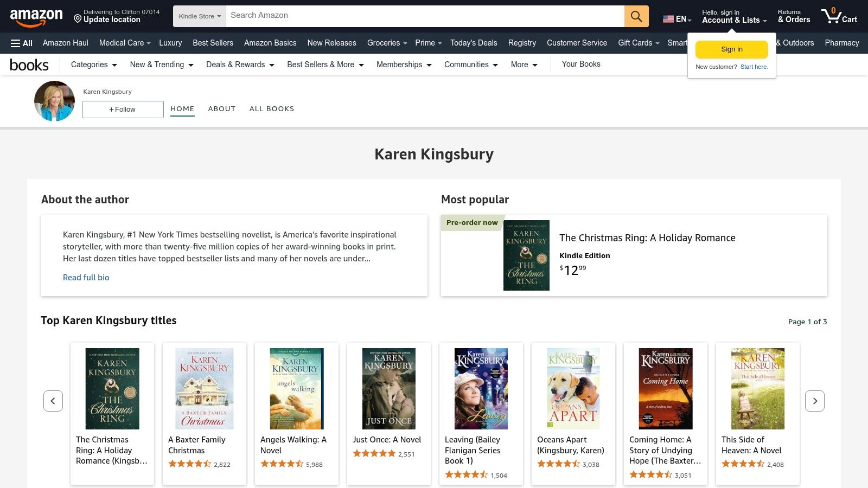Click Most popular Christmas Ring cover
The width and height of the screenshot is (868, 488).
pyautogui.click(x=526, y=255)
